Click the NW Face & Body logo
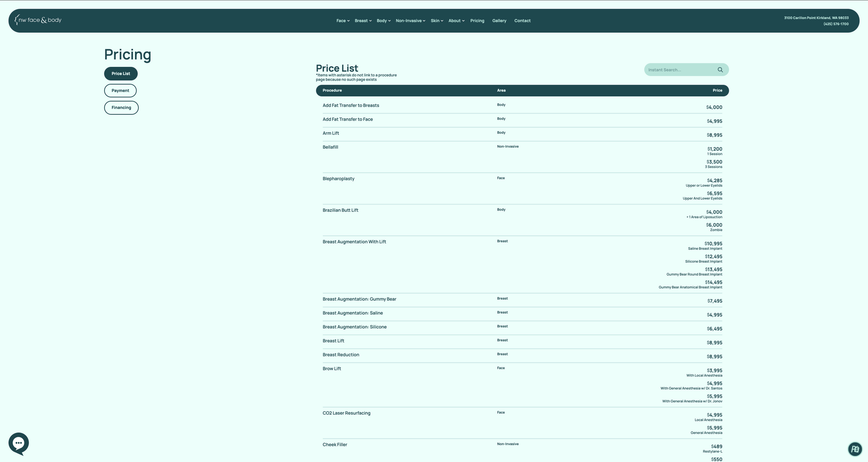 coord(38,20)
